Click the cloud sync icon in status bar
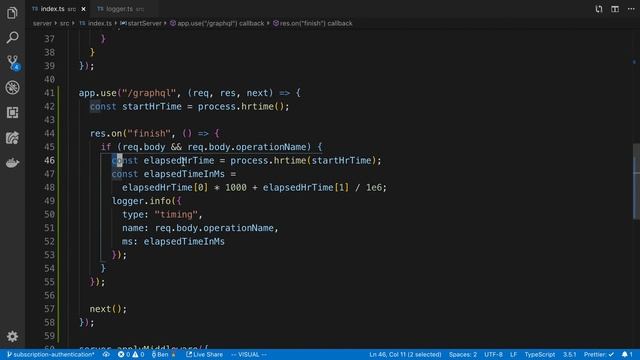 click(x=106, y=354)
